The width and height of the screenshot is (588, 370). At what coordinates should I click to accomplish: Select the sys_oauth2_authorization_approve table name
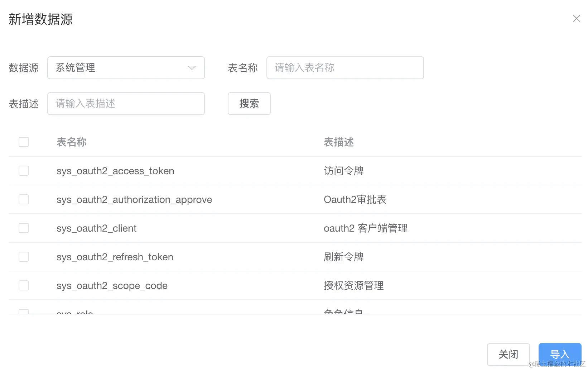134,200
